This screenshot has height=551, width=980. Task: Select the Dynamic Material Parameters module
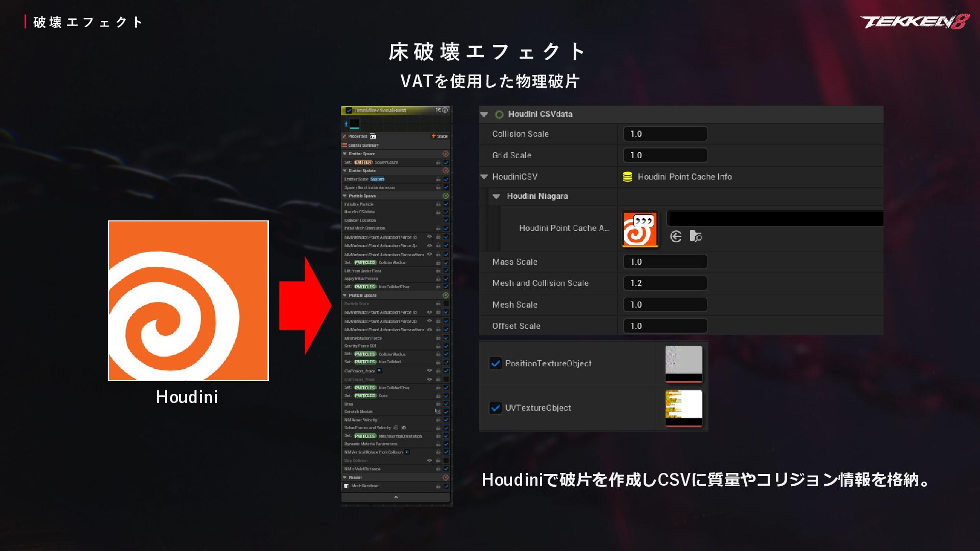(x=396, y=444)
